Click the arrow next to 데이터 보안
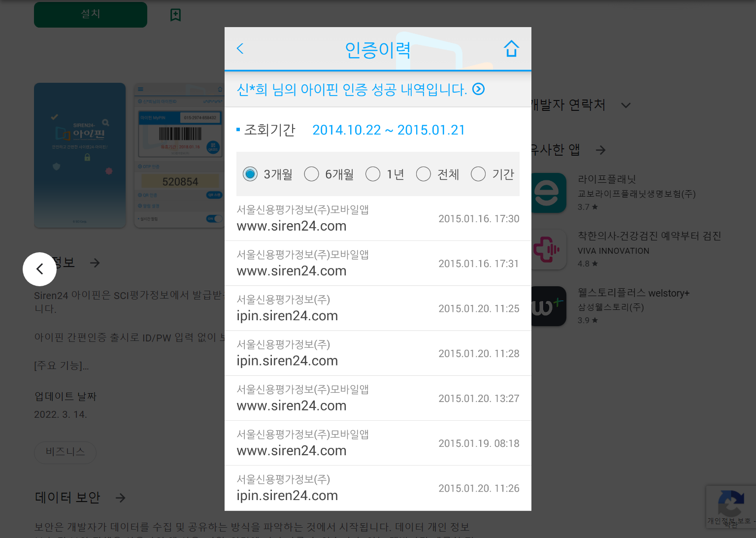The height and width of the screenshot is (538, 756). point(120,498)
